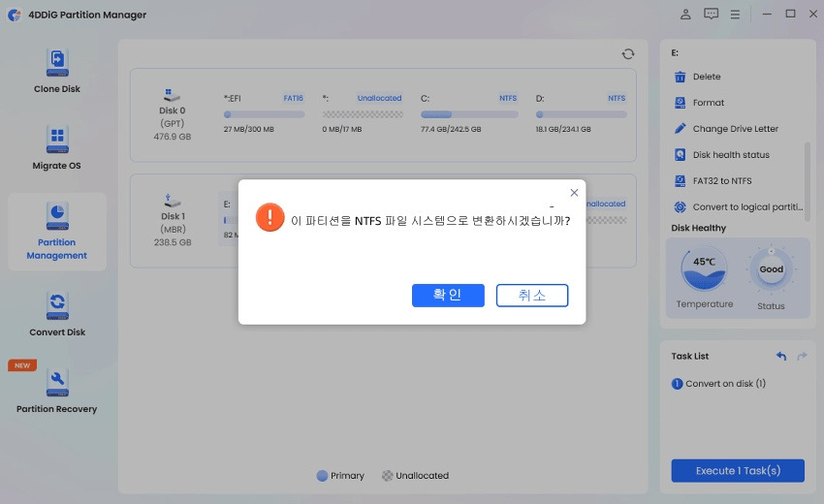Close the NTFS conversion dialog
The width and height of the screenshot is (824, 504).
pyautogui.click(x=574, y=193)
